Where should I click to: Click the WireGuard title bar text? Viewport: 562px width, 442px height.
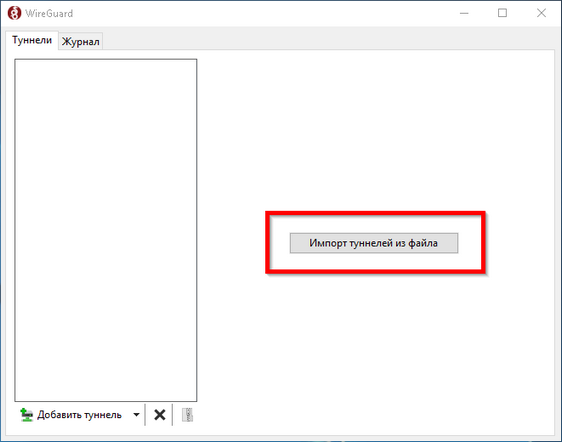tap(49, 13)
